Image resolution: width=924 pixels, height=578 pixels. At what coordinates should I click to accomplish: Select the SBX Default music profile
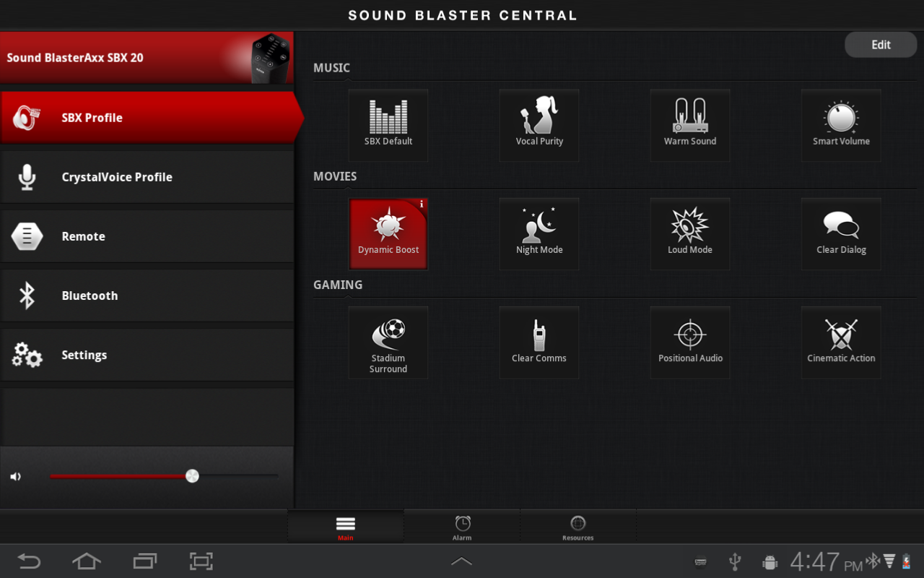[388, 125]
